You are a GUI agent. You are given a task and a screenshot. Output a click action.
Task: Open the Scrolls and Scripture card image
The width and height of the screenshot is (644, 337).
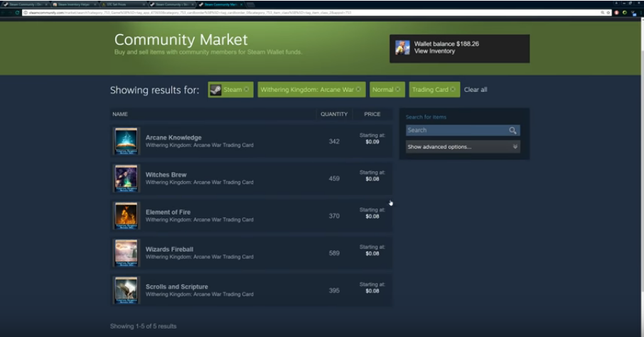coord(126,290)
